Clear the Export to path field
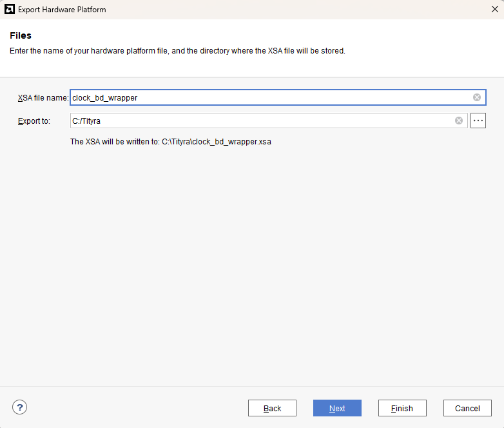 point(459,121)
